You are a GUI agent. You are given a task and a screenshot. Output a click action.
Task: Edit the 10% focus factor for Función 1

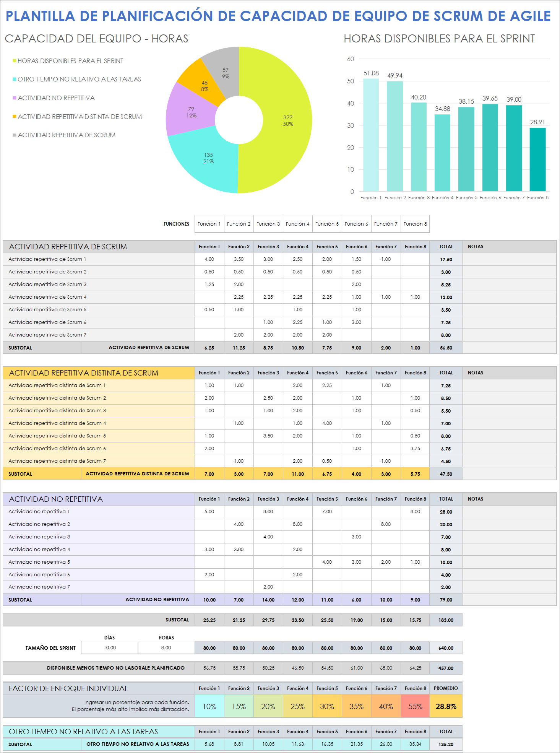pos(209,706)
